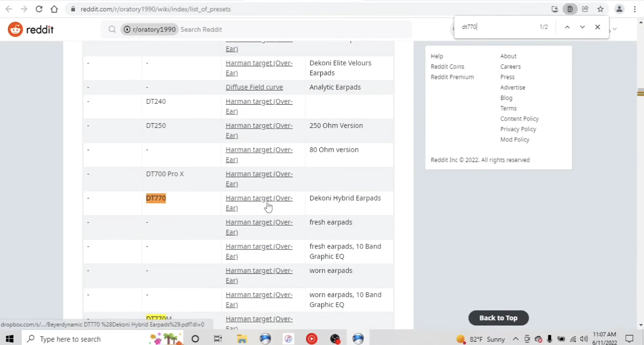Click the Help link in the footer
Image resolution: width=644 pixels, height=345 pixels.
pyautogui.click(x=437, y=56)
